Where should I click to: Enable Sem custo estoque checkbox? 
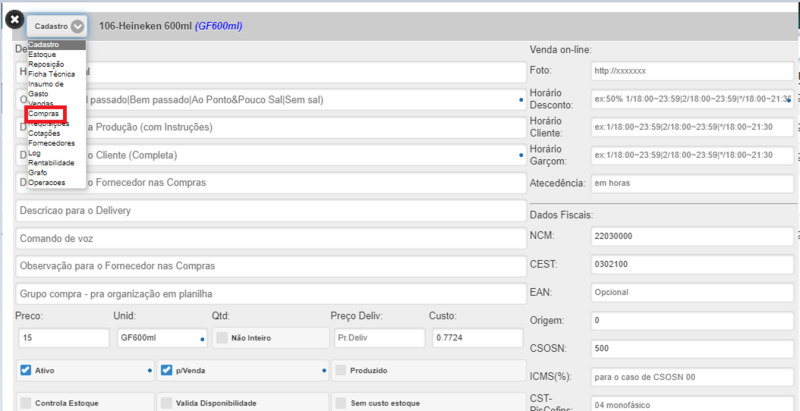coord(341,403)
